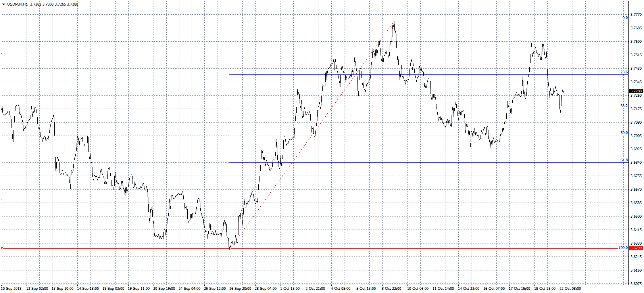This screenshot has height=293, width=644.
Task: Click the Fibonacci 61.8 level label
Action: tap(624, 160)
